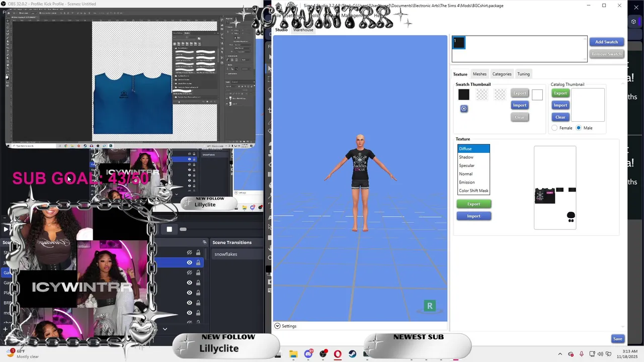This screenshot has height=362, width=644.
Task: Show the topmost hidden OBS source via its eye icon
Action: [190, 252]
